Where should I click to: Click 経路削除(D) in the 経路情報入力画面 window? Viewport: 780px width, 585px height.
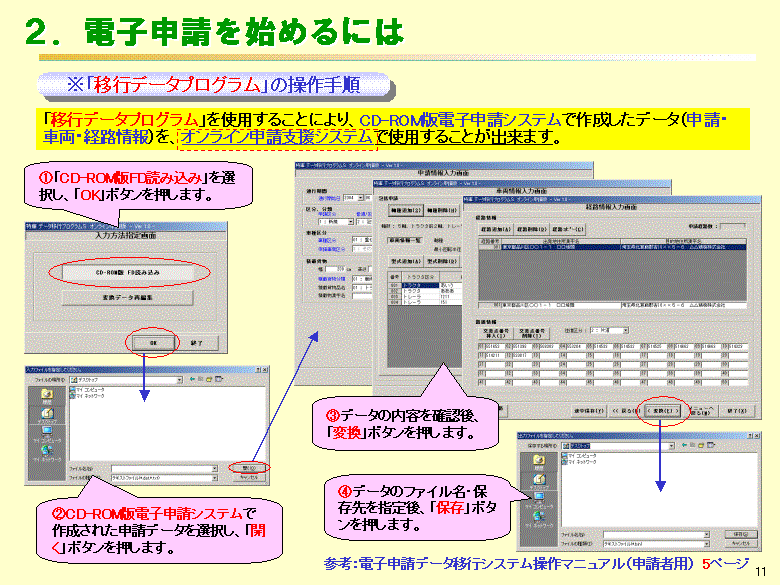(532, 229)
